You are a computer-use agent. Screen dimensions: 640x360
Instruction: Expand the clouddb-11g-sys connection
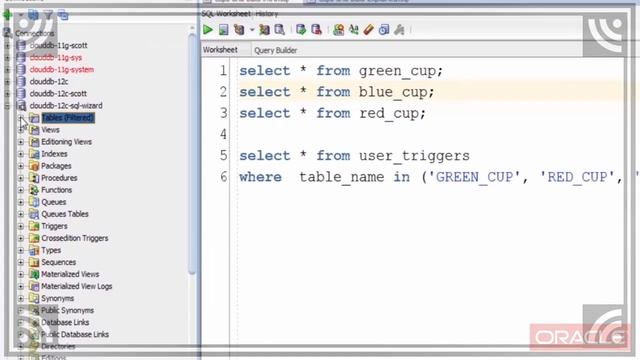point(7,58)
